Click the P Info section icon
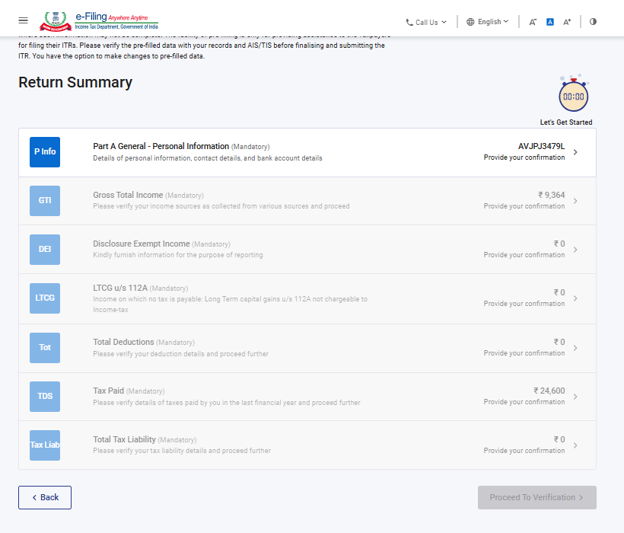Screen dimensions: 624x533 (x=45, y=152)
